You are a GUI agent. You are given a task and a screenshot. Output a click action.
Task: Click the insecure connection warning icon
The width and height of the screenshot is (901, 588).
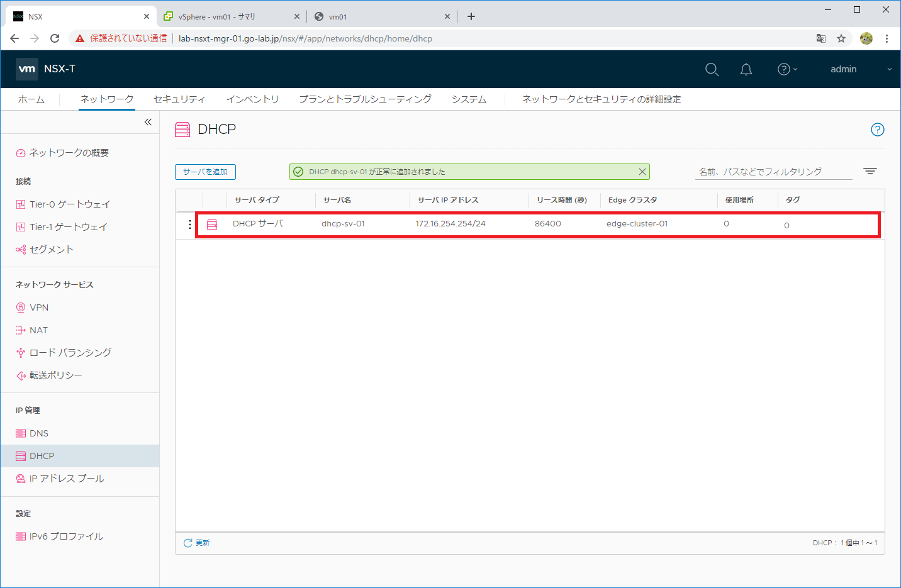point(80,38)
